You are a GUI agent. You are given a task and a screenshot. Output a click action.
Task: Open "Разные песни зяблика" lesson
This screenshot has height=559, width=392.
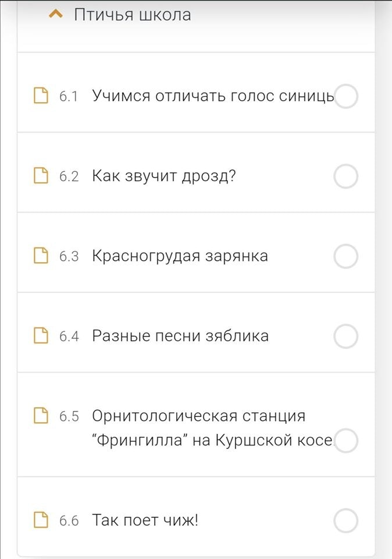coord(180,336)
